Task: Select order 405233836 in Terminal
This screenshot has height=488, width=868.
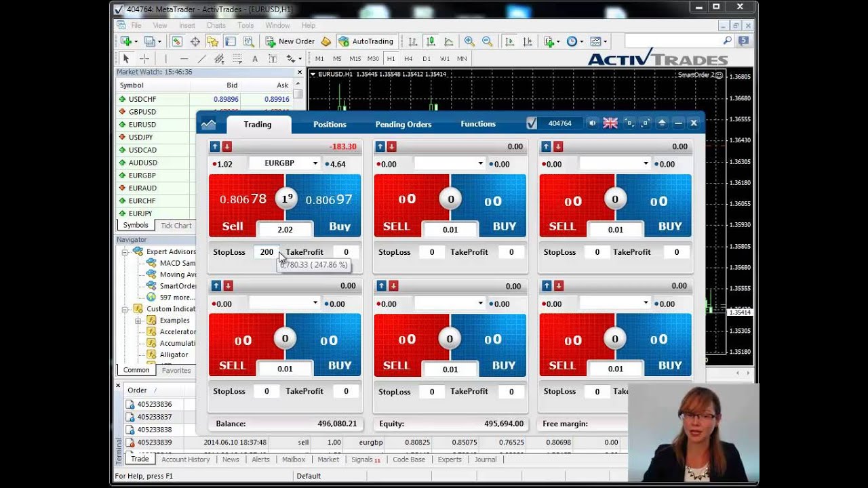Action: pyautogui.click(x=155, y=405)
